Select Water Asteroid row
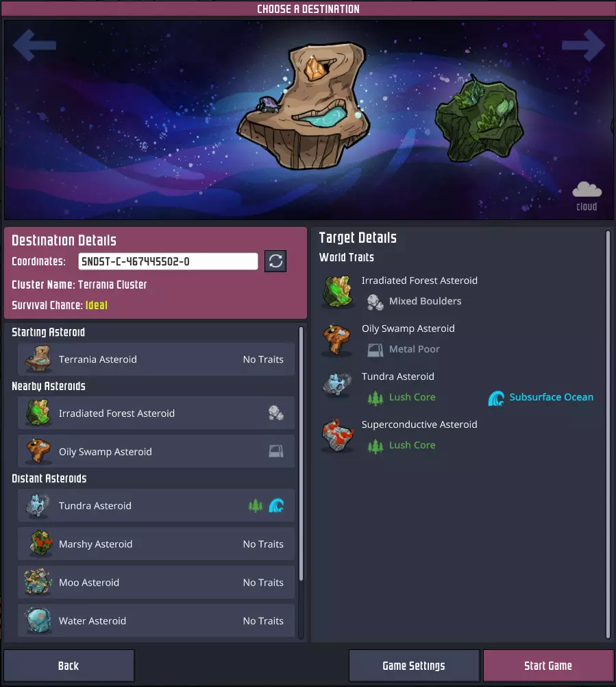The height and width of the screenshot is (687, 616). pos(156,621)
